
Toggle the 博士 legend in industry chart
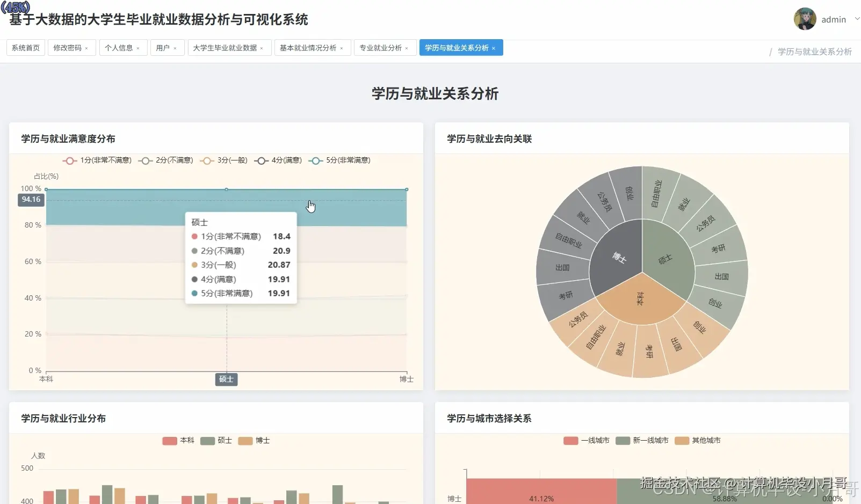click(254, 441)
